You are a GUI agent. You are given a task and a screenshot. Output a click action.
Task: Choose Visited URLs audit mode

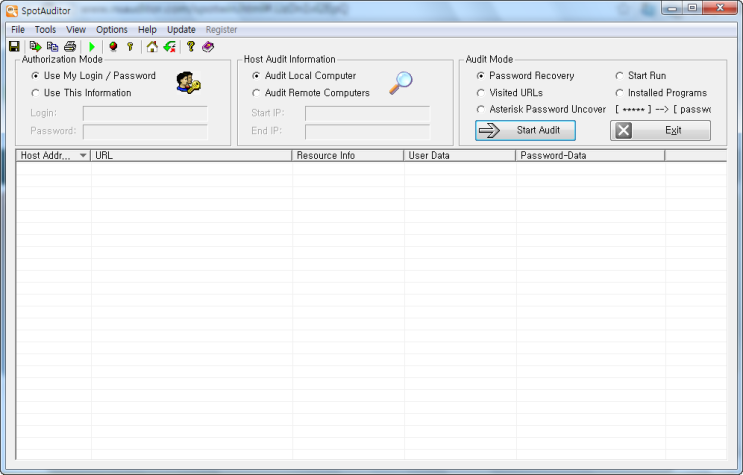click(480, 93)
